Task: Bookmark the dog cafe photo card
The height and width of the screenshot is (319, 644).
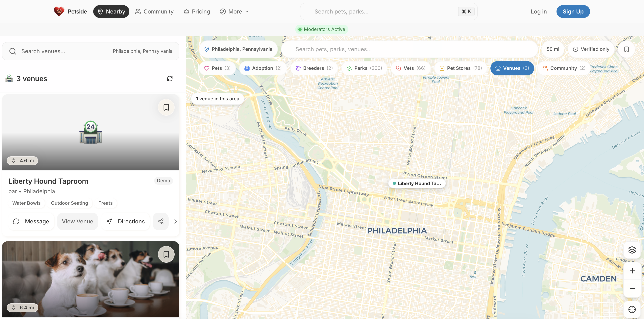Action: 166,254
